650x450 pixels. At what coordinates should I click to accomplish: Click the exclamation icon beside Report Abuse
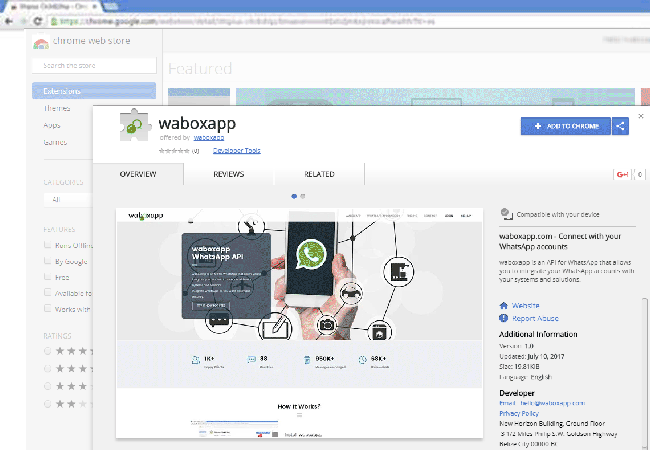(x=504, y=318)
